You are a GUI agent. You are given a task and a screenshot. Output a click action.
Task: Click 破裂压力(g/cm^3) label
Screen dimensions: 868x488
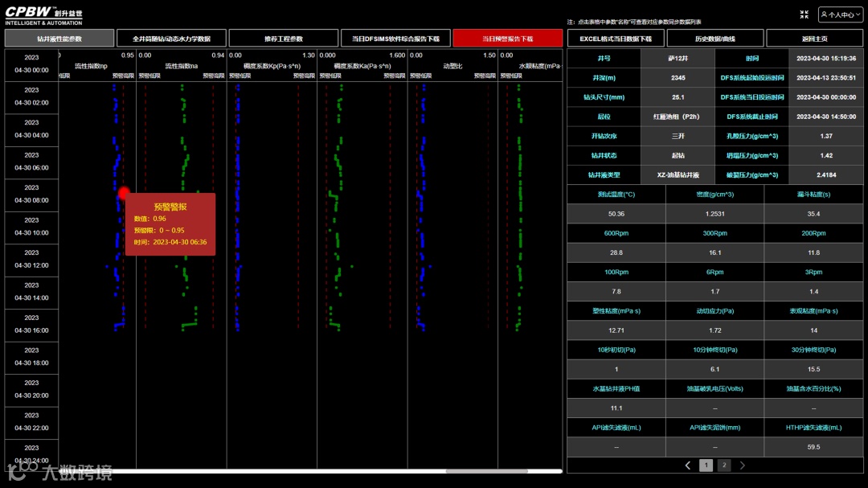[752, 175]
